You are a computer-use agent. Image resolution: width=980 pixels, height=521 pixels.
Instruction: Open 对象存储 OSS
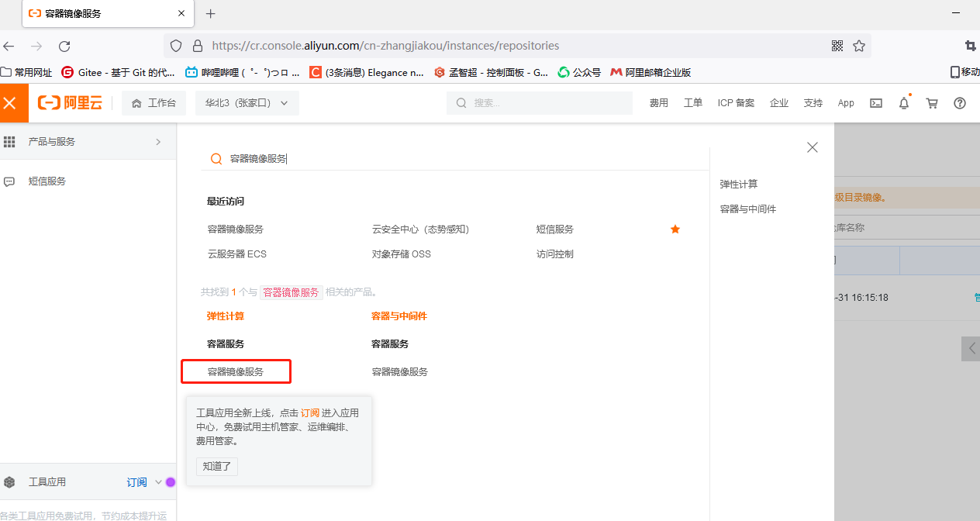[402, 254]
